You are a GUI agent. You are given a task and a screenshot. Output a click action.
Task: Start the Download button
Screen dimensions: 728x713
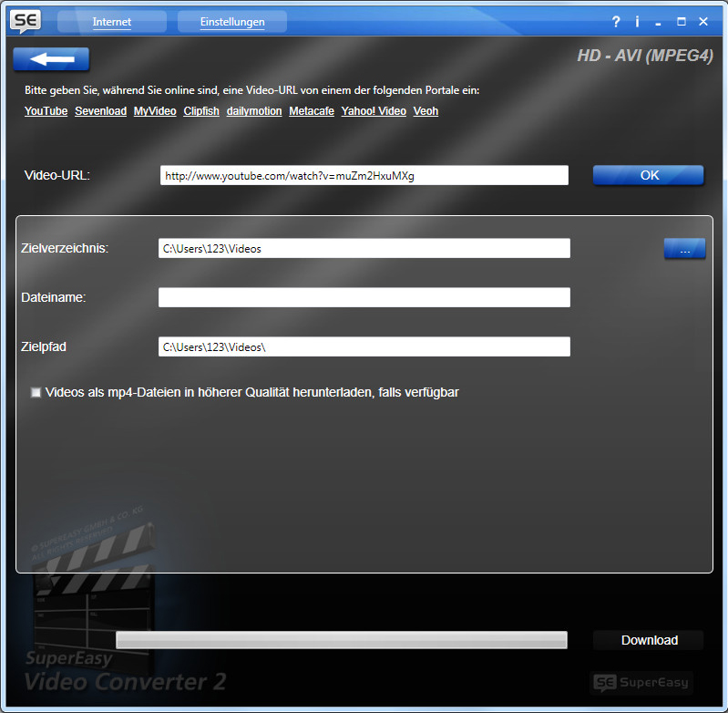649,640
